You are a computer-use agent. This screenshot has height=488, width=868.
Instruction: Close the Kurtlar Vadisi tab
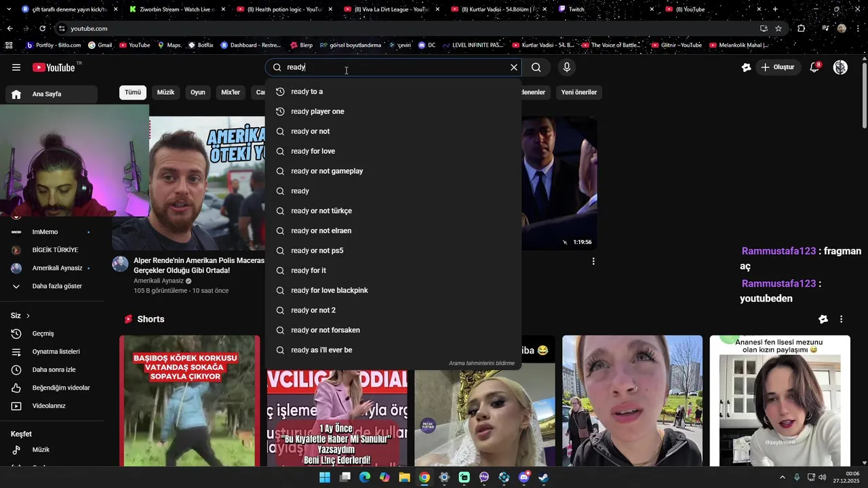click(x=545, y=9)
